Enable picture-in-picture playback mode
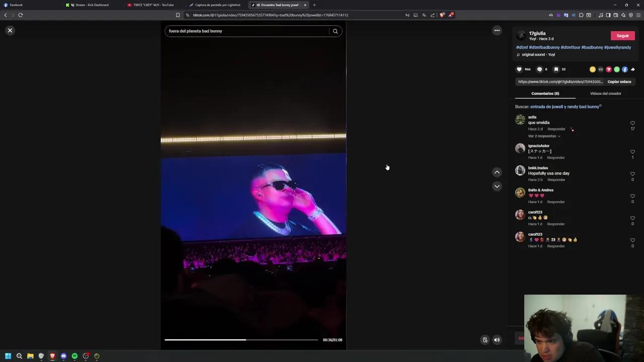The width and height of the screenshot is (644, 362). [485, 340]
